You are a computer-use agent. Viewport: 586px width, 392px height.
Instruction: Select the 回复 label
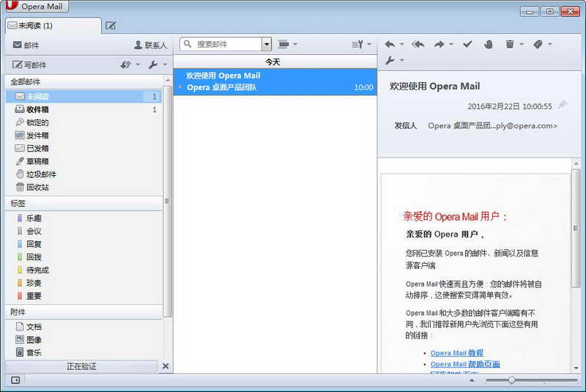click(84, 244)
